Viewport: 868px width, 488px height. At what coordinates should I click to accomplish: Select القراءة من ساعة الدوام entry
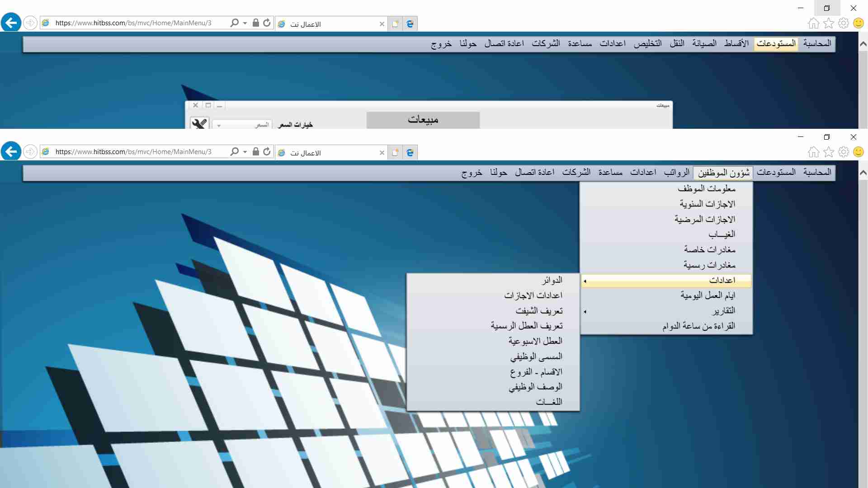(666, 326)
